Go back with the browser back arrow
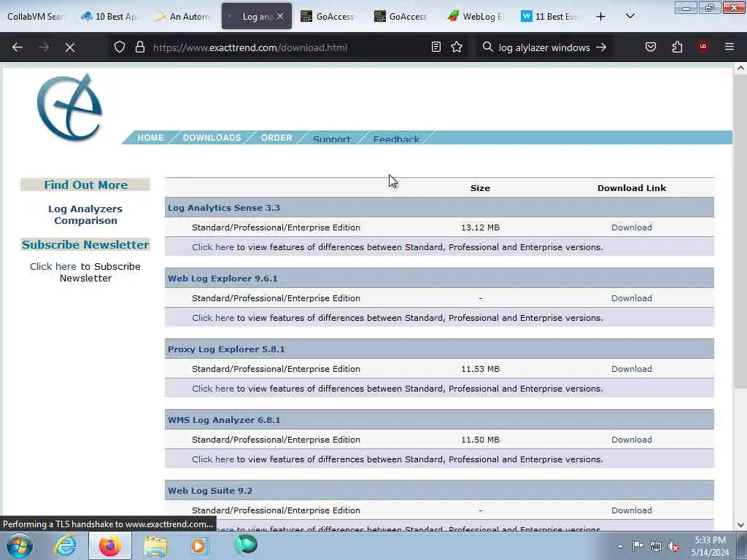The width and height of the screenshot is (747, 560). tap(18, 47)
